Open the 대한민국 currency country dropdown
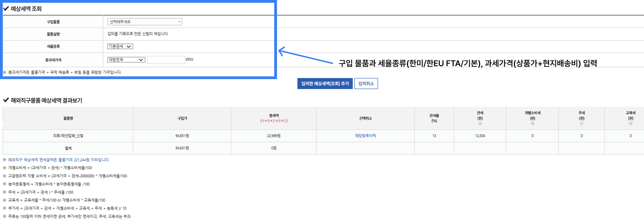Screen dimensions: 644x223 (x=126, y=60)
